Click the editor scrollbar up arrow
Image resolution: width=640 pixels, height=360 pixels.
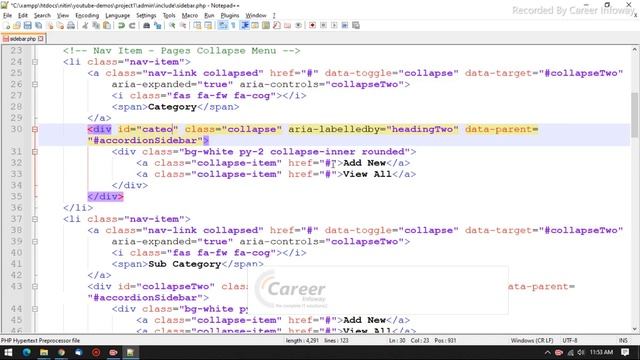pyautogui.click(x=635, y=50)
